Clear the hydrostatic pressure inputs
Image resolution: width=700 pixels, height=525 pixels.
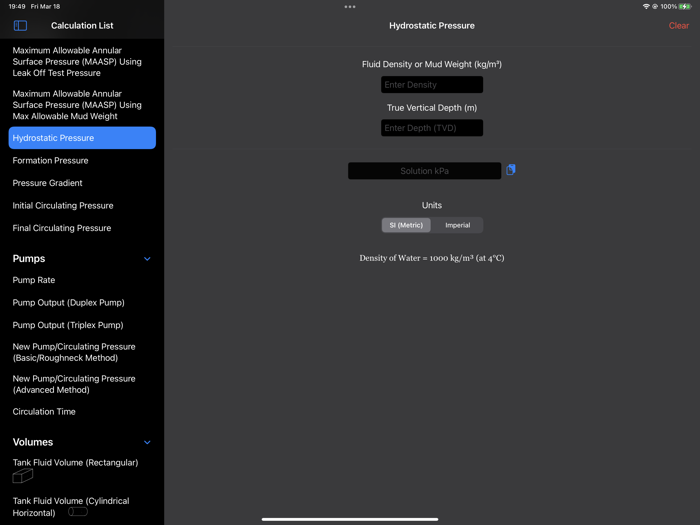pyautogui.click(x=679, y=25)
